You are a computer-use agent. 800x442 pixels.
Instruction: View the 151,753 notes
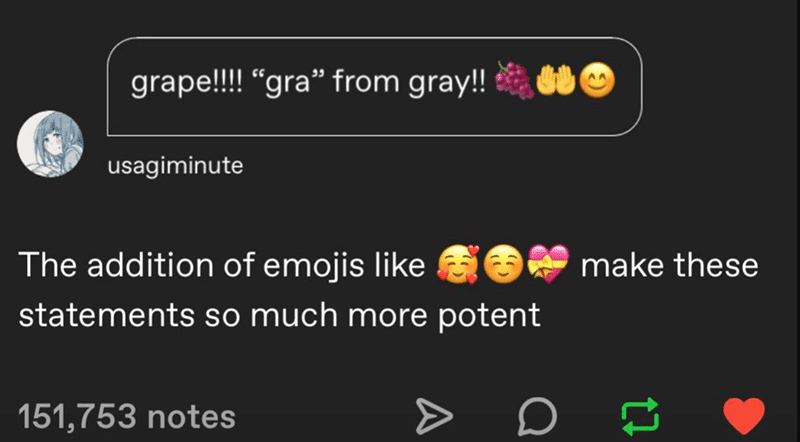127,416
